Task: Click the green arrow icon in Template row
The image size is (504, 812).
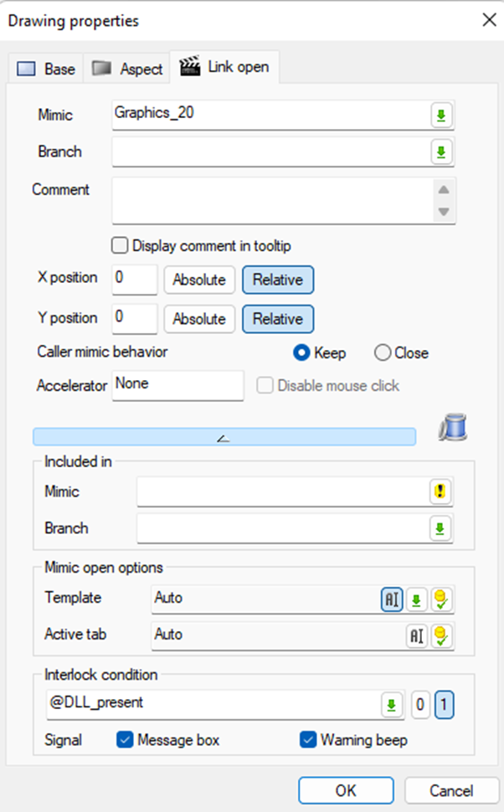Action: [x=417, y=599]
